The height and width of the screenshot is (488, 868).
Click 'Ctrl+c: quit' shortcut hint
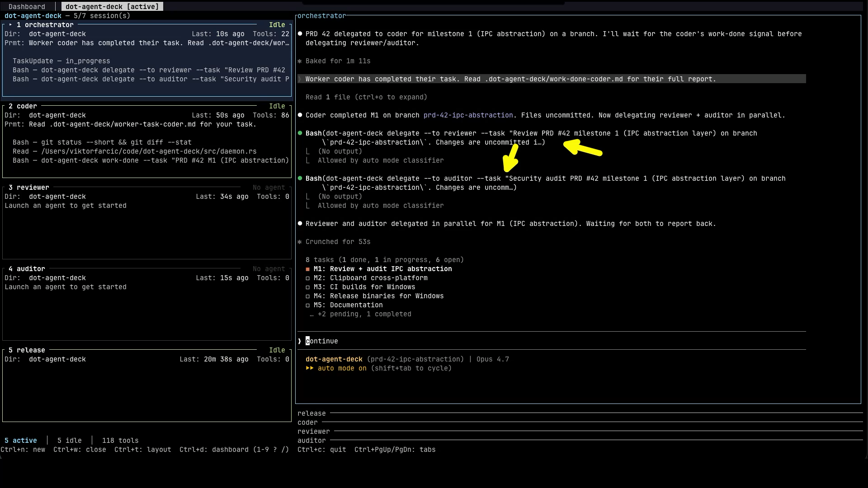point(322,450)
